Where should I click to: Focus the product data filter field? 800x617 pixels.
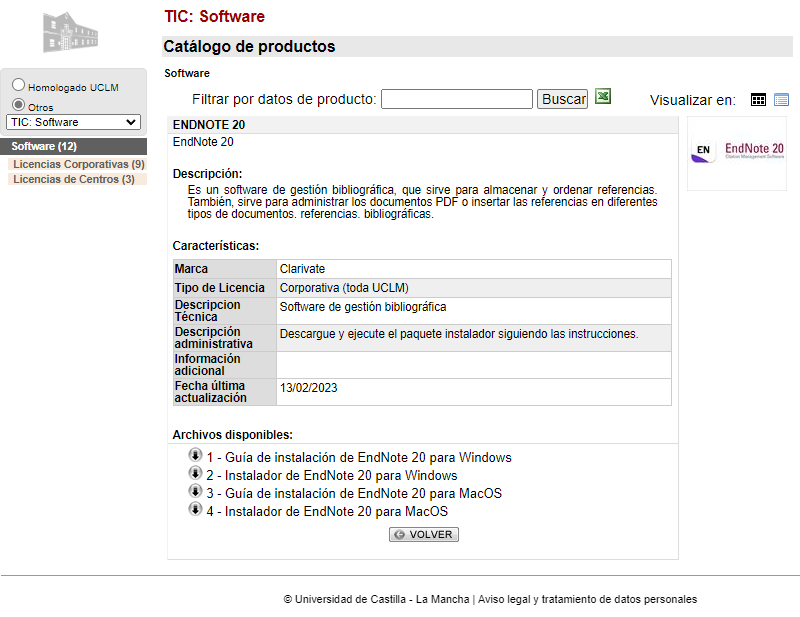[x=457, y=99]
